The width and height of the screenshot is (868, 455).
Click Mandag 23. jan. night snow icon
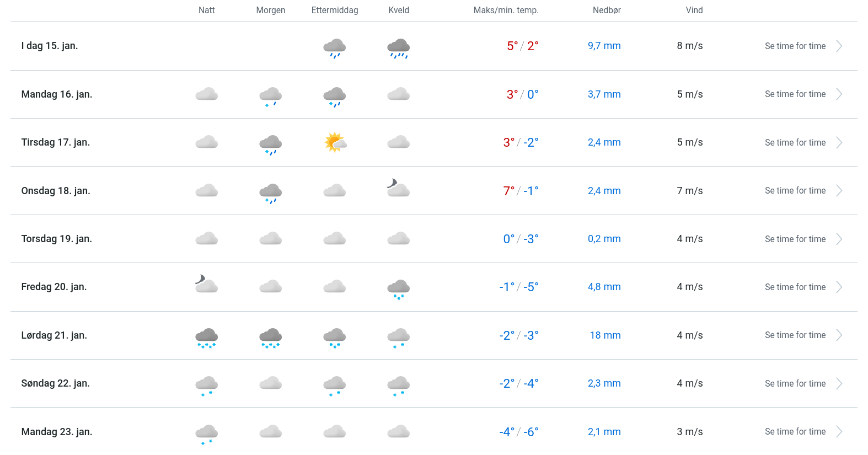pos(206,433)
